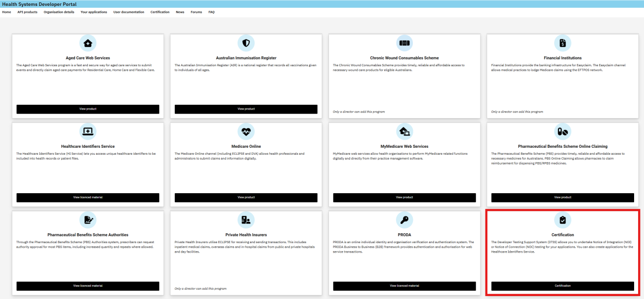The width and height of the screenshot is (644, 299).
Task: Open the API products menu
Action: click(27, 12)
